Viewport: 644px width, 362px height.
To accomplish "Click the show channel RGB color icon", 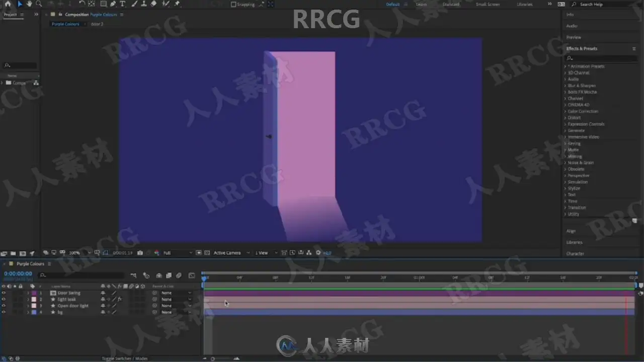I will click(156, 253).
